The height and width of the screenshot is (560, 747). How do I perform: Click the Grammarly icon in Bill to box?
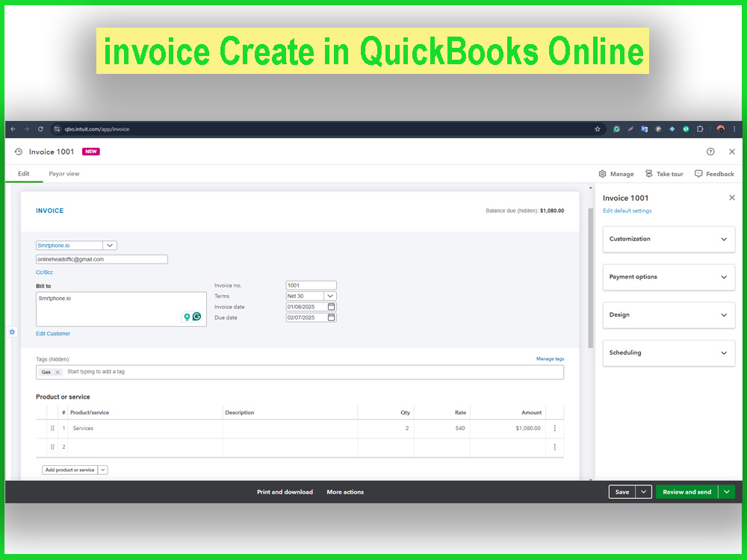tap(196, 316)
